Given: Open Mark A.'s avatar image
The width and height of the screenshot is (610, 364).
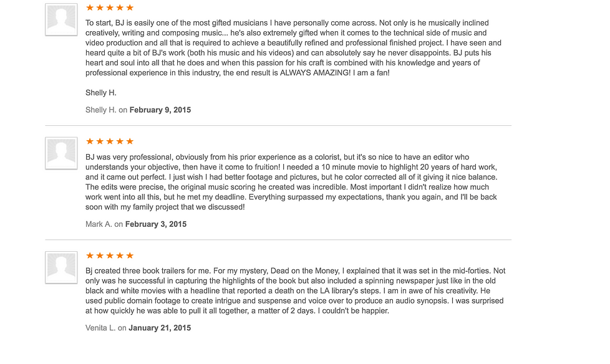Looking at the screenshot, I should click(62, 153).
